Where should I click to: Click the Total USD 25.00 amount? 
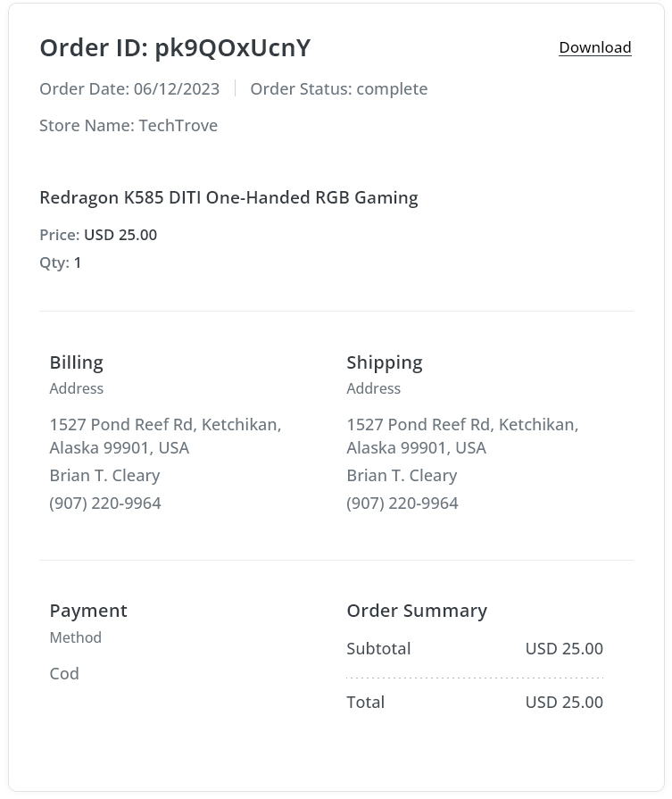pyautogui.click(x=564, y=703)
